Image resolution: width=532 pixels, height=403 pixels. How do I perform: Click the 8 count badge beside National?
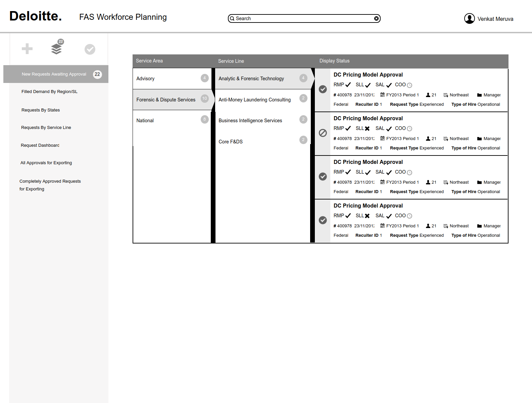coord(205,119)
